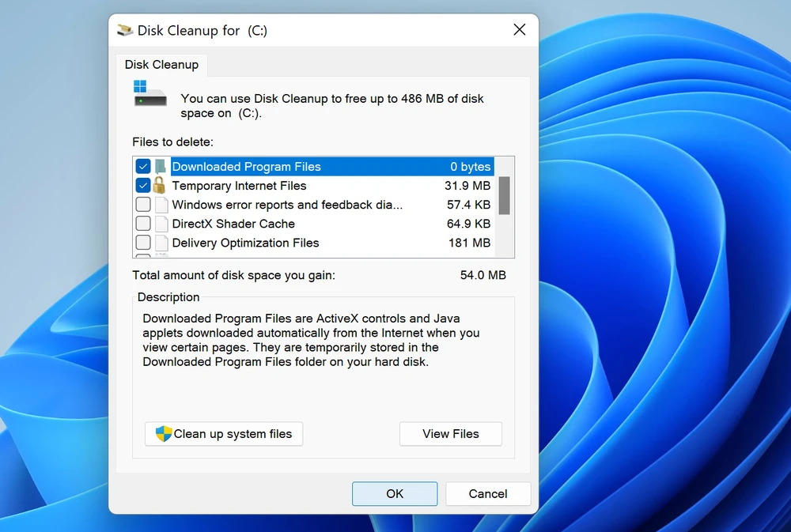The width and height of the screenshot is (791, 532).
Task: Click the C: drive icon with Windows logo
Action: pos(149,93)
